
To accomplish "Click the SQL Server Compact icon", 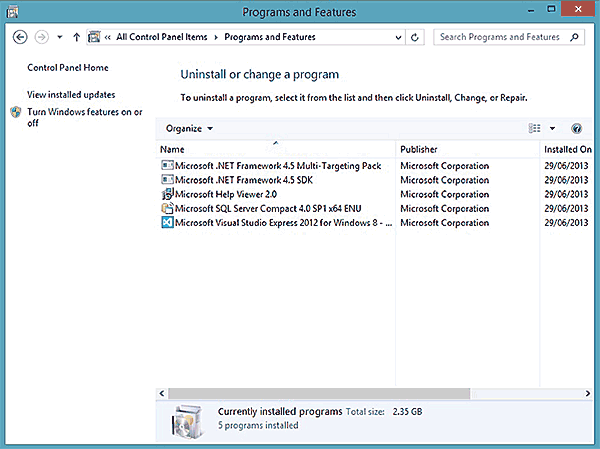I will (x=167, y=208).
